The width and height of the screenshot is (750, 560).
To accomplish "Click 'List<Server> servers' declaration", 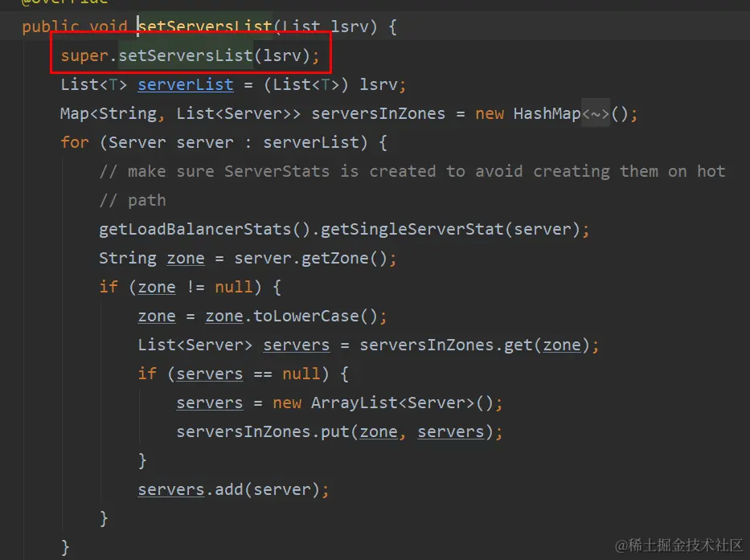I will (x=233, y=345).
